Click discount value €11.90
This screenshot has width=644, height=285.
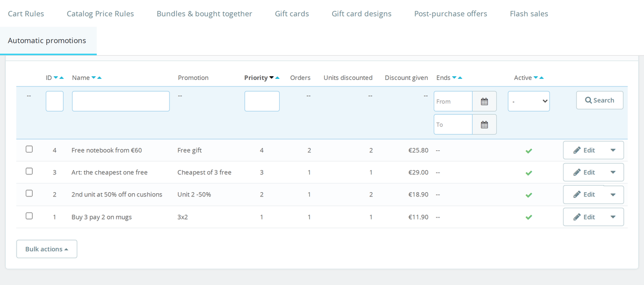click(x=418, y=217)
